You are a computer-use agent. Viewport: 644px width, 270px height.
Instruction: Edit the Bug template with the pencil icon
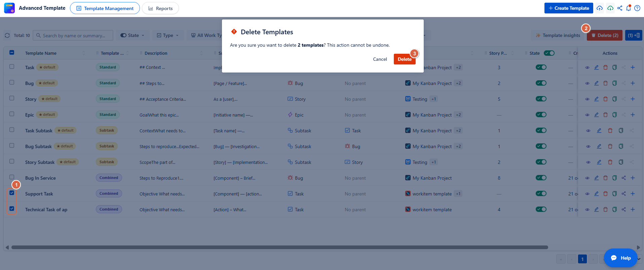tap(596, 83)
